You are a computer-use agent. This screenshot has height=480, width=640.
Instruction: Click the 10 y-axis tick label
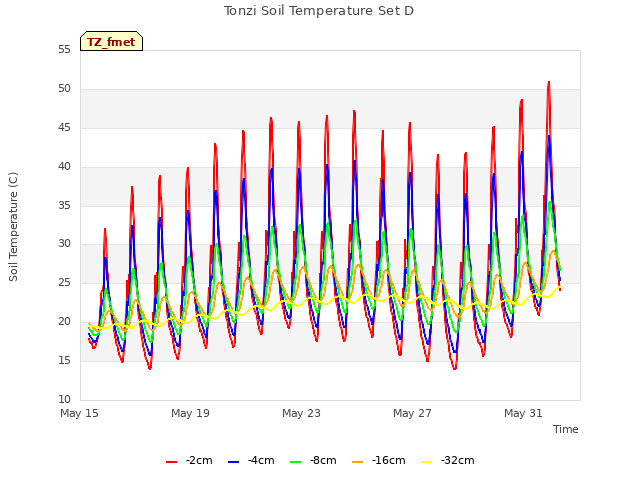(64, 399)
